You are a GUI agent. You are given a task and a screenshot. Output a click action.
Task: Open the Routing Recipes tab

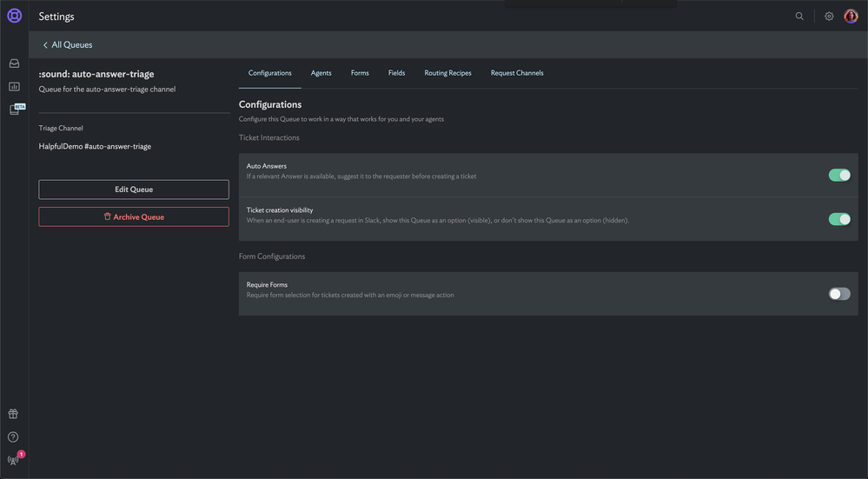click(447, 73)
